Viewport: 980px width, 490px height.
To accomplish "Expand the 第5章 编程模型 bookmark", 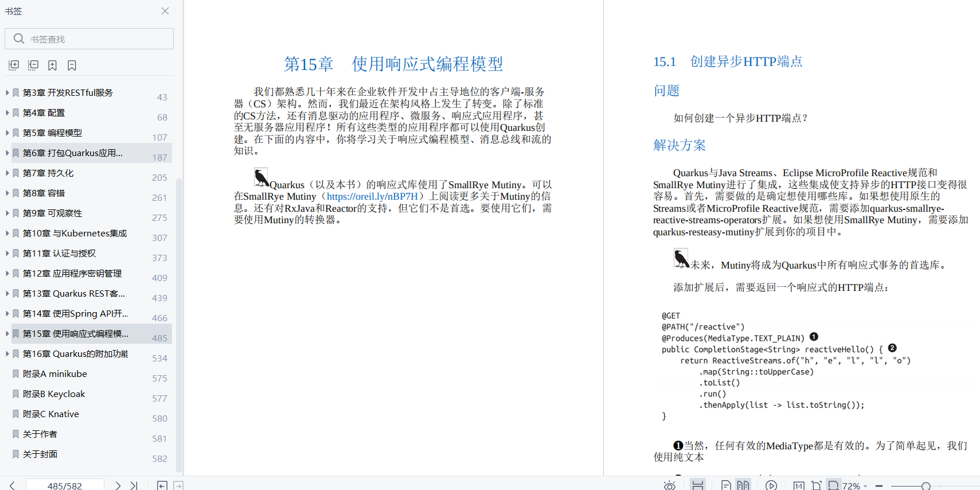I will tap(7, 133).
